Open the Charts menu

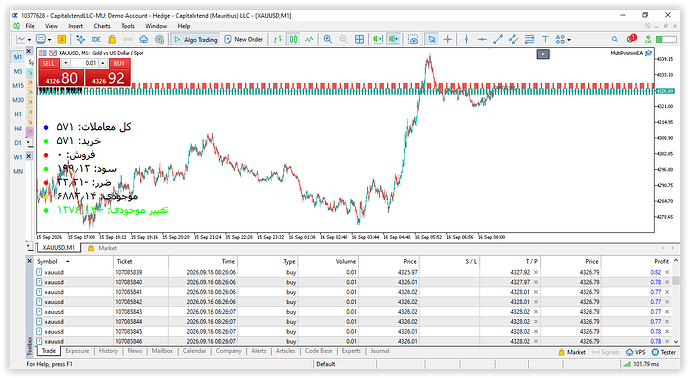pyautogui.click(x=102, y=26)
